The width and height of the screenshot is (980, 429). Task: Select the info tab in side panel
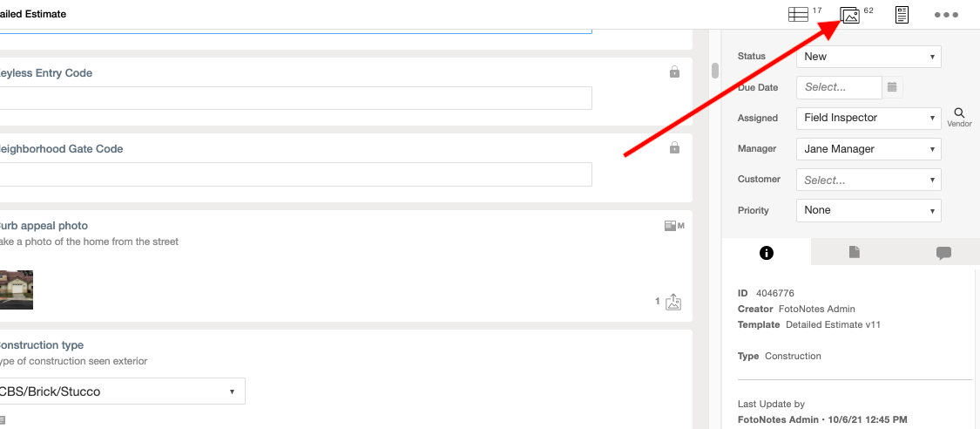767,253
